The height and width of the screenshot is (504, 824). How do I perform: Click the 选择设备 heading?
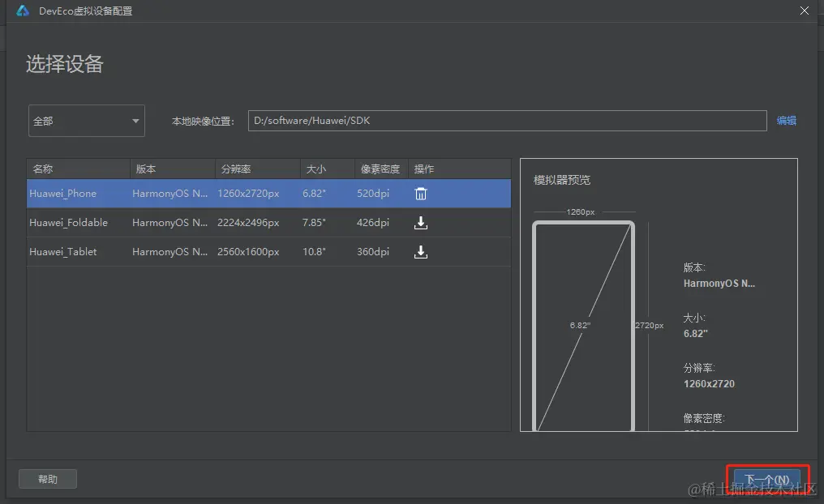(x=65, y=64)
